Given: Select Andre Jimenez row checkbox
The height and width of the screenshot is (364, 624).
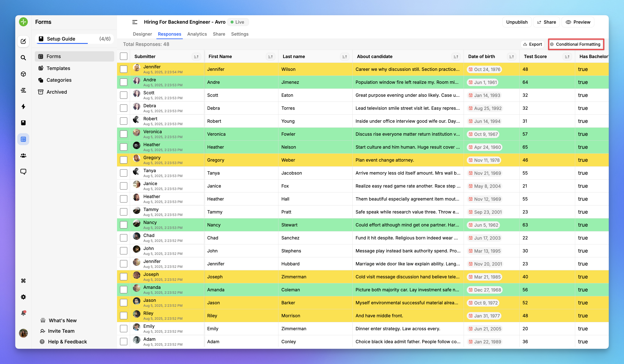Looking at the screenshot, I should 124,82.
